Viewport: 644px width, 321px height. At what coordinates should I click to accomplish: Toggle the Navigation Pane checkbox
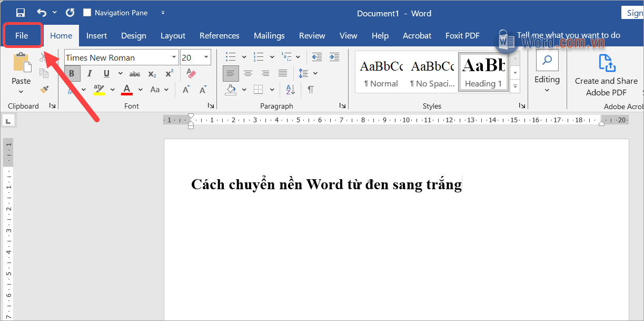coord(87,13)
